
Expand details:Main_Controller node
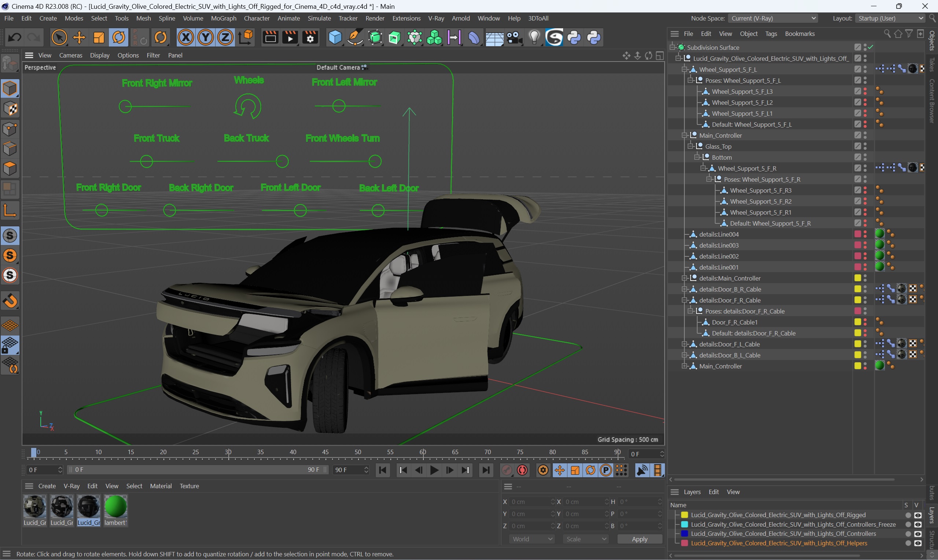pyautogui.click(x=684, y=278)
